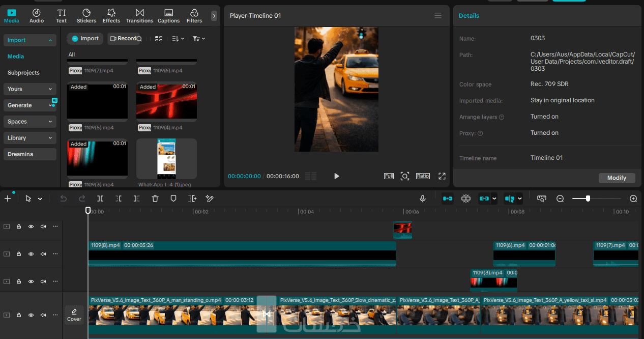Click the search icon beside Record

pyautogui.click(x=139, y=39)
